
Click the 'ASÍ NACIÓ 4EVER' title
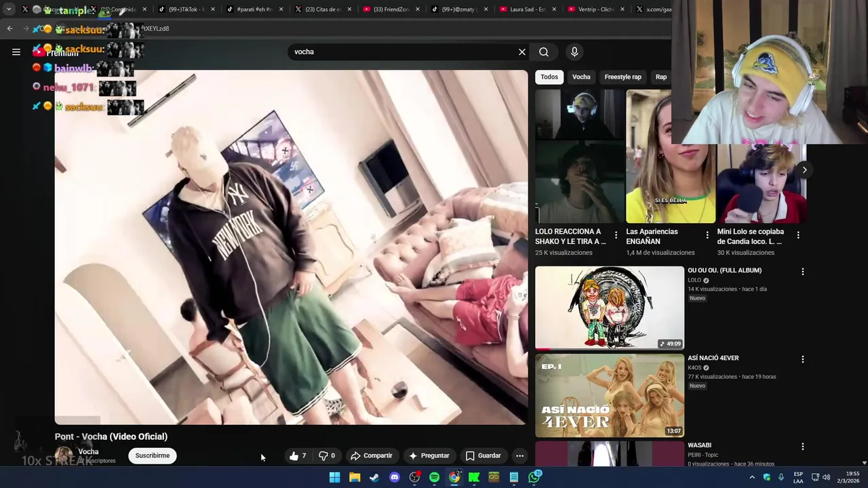click(x=713, y=358)
